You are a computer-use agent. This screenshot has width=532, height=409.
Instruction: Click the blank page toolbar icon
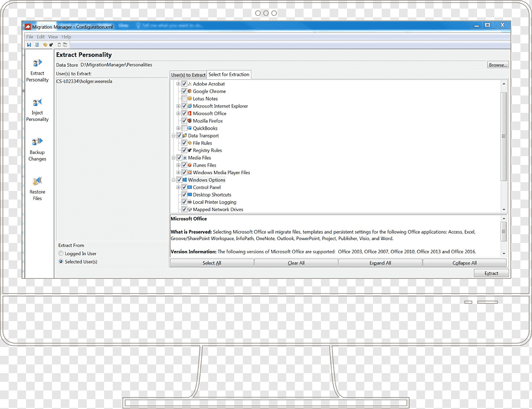tap(60, 45)
